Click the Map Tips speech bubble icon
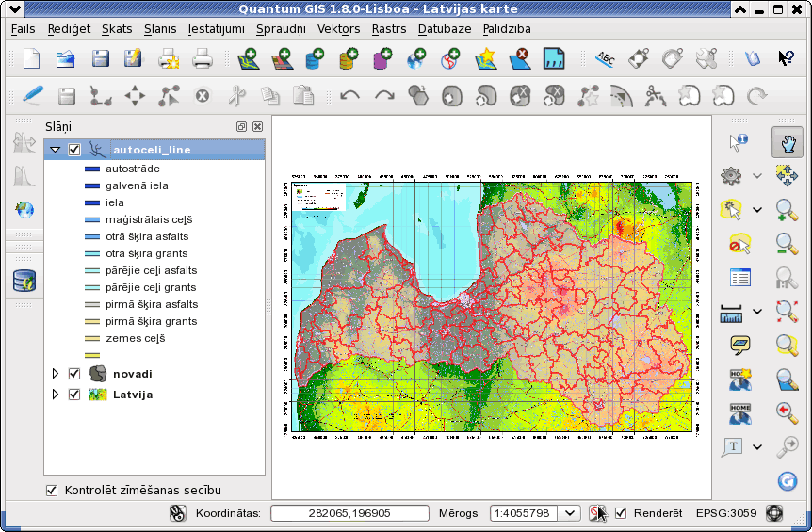This screenshot has height=532, width=812. 740,345
